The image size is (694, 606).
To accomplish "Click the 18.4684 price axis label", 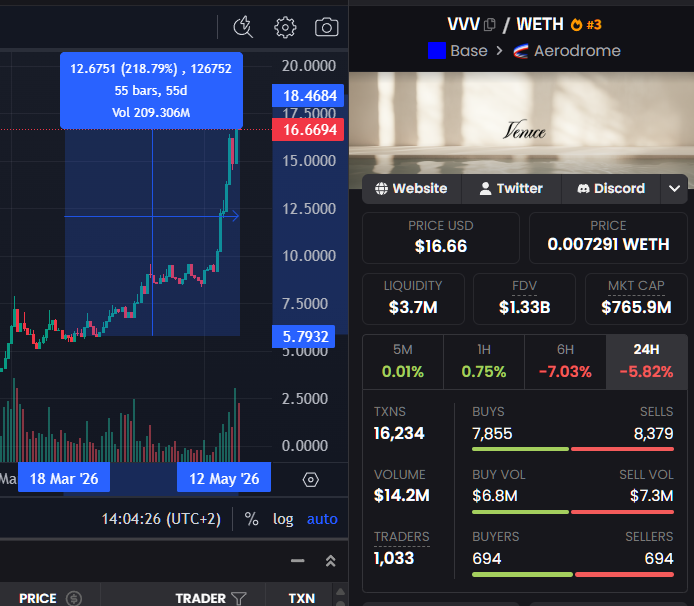I will (308, 96).
